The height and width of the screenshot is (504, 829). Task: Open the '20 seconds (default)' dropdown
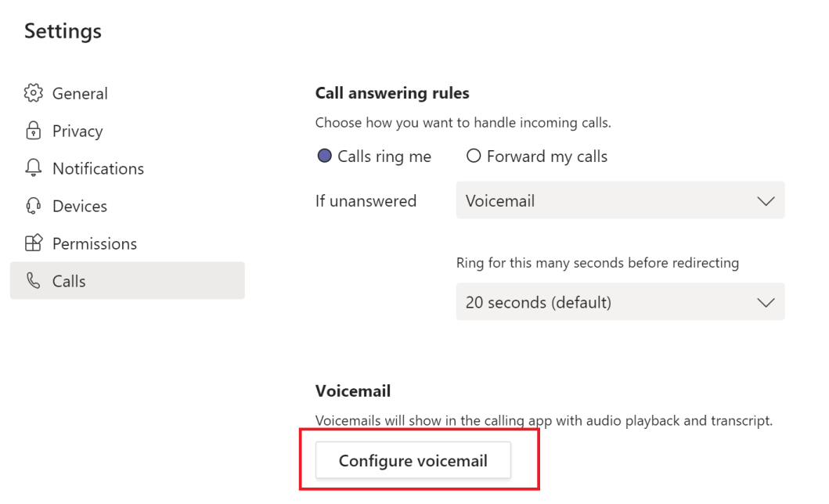point(620,302)
